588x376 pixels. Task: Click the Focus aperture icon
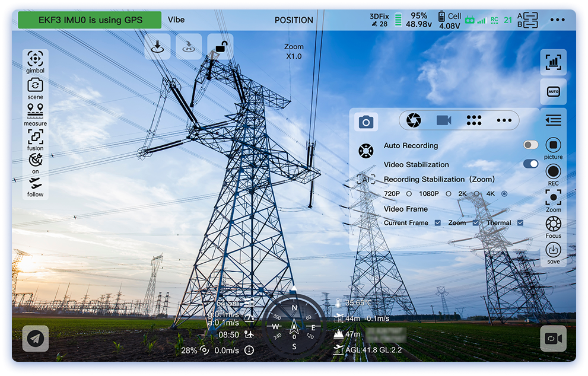pyautogui.click(x=553, y=224)
